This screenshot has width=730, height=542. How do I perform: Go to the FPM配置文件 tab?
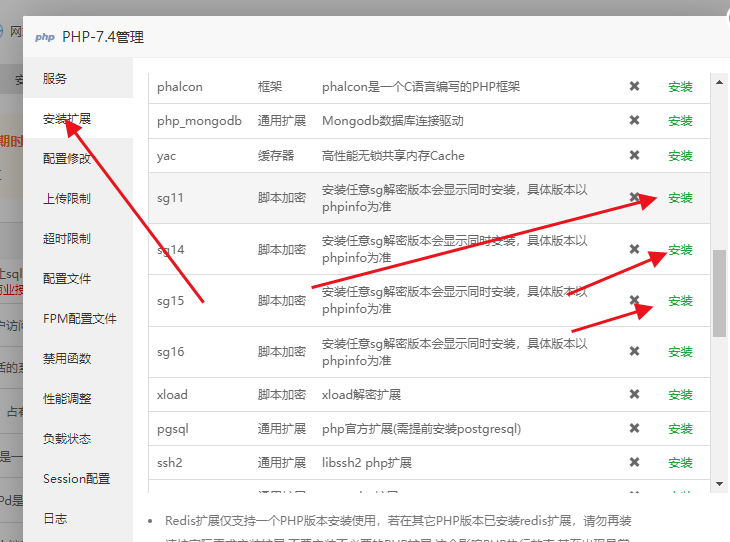(80, 318)
